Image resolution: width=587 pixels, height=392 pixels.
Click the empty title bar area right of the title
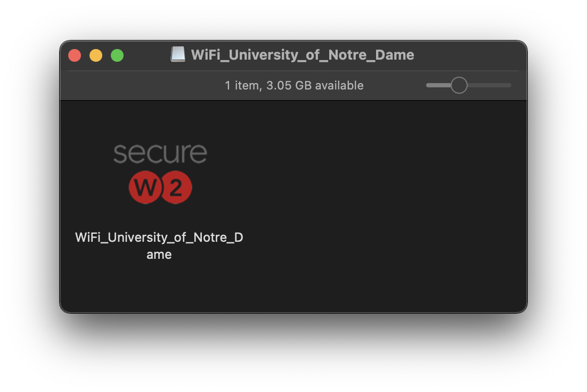469,55
